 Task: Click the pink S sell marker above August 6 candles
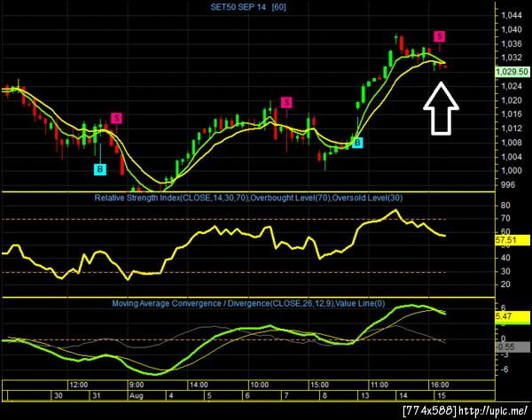(286, 103)
